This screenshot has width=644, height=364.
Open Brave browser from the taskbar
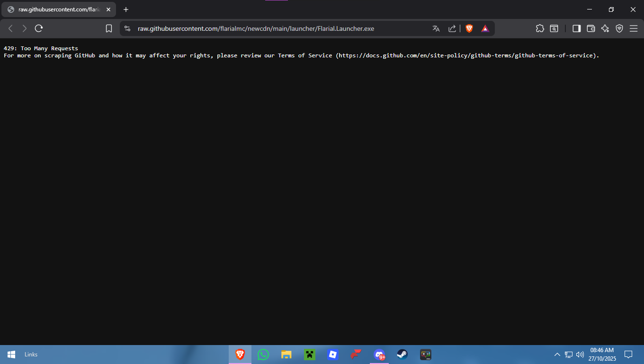[240, 355]
